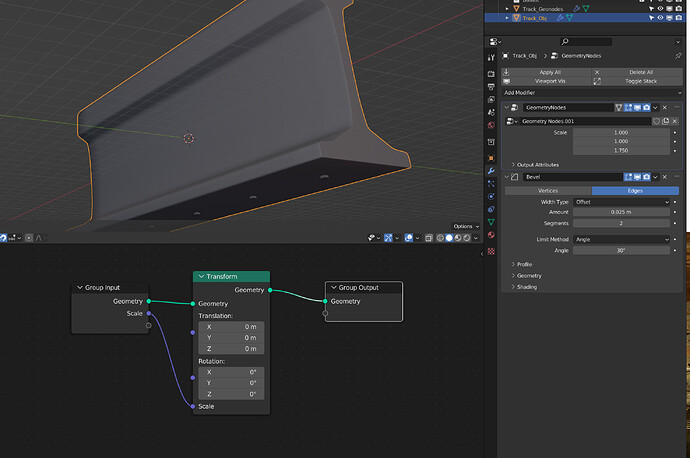Collapse the GeometryNodes modifier panel

506,107
